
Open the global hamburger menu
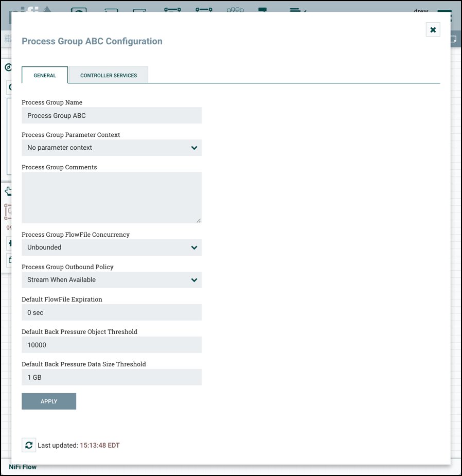coord(445,15)
